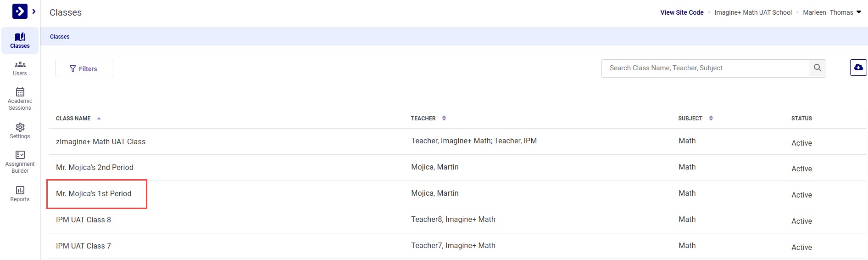Click the cloud download export icon
The width and height of the screenshot is (868, 260).
858,68
